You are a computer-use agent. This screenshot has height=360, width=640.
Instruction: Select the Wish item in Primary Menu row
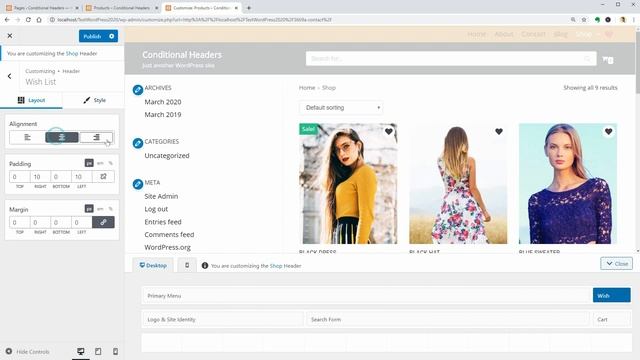click(x=611, y=296)
